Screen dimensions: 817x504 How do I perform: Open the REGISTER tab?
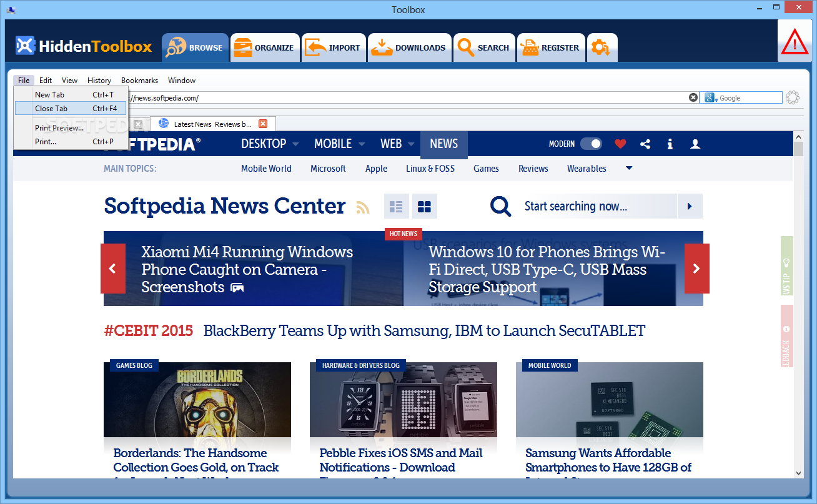(x=551, y=47)
